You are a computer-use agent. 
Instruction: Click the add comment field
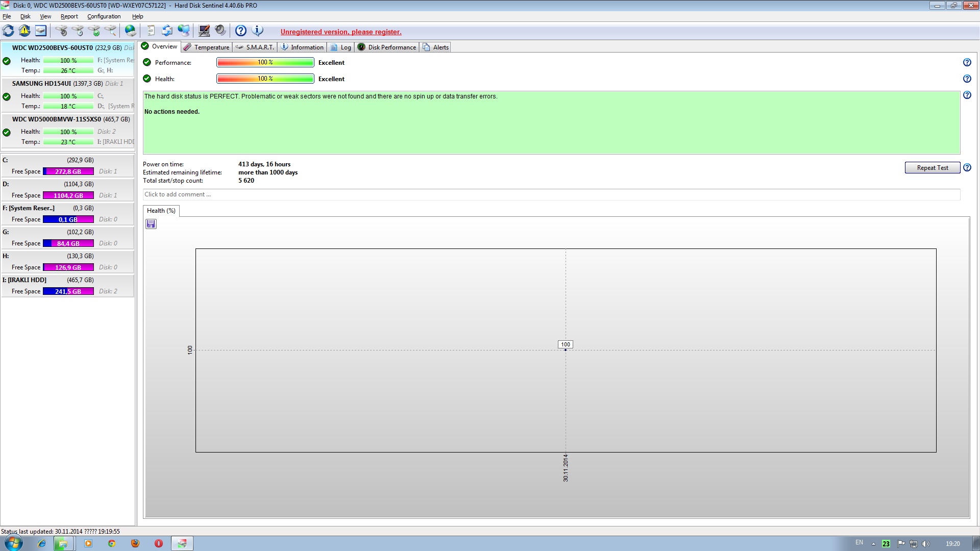[551, 194]
